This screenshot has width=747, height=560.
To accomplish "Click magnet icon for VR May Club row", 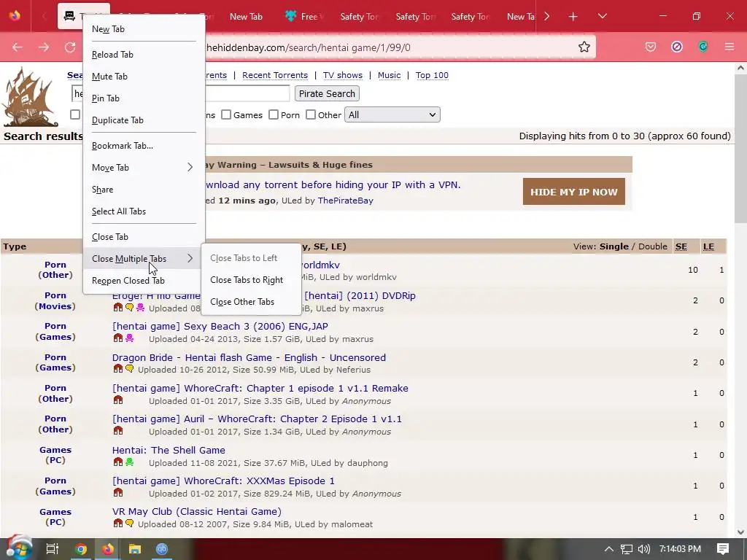I will pos(118,524).
